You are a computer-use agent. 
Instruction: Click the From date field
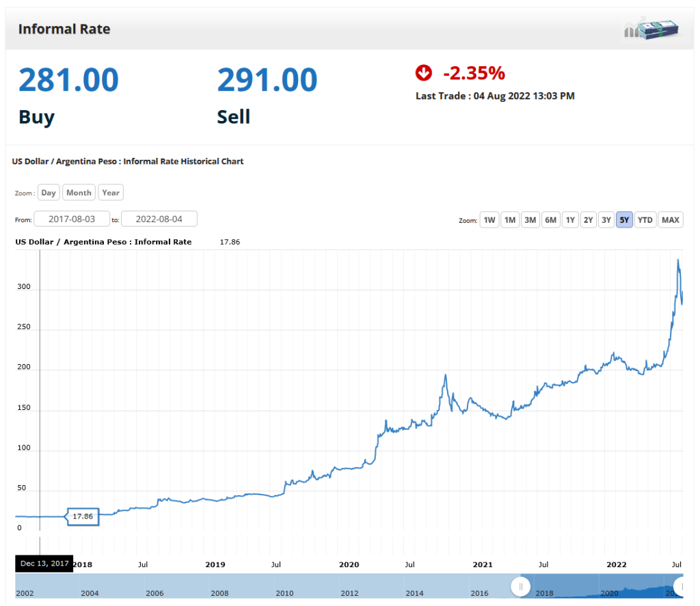[x=72, y=219]
